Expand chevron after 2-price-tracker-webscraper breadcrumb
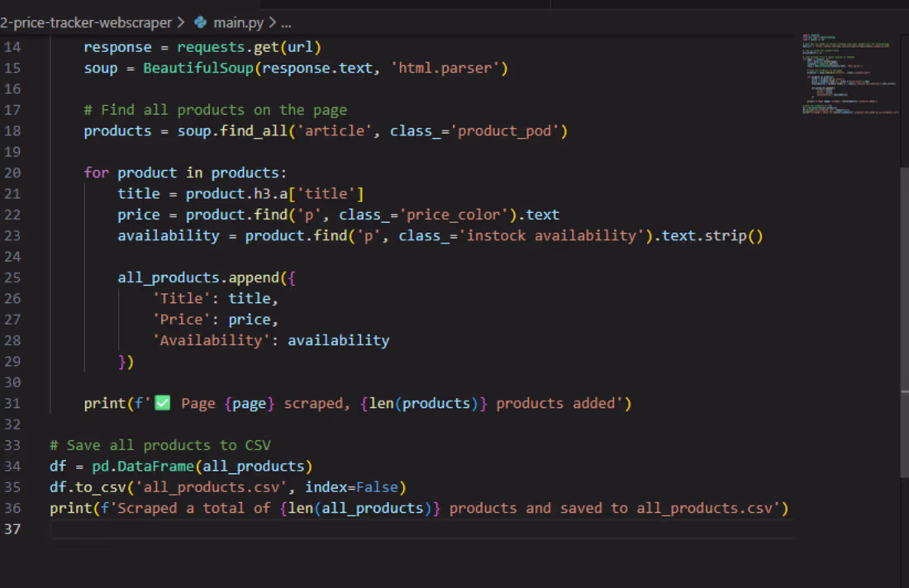 (181, 22)
